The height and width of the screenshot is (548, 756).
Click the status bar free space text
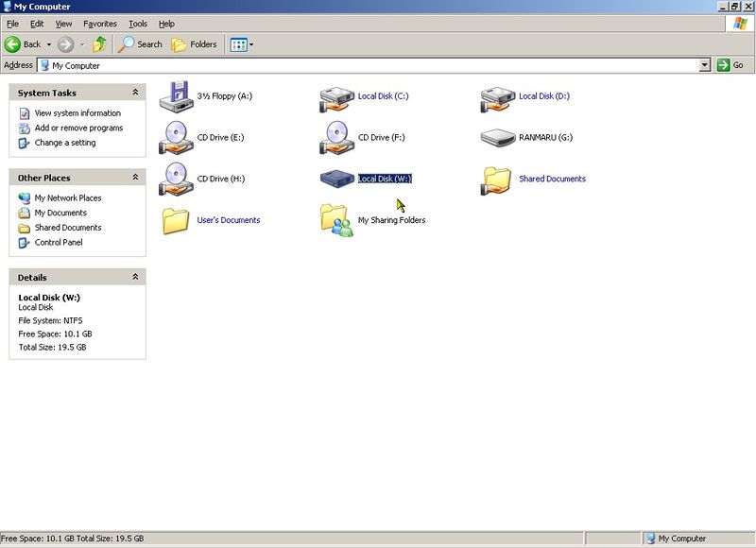pyautogui.click(x=73, y=539)
